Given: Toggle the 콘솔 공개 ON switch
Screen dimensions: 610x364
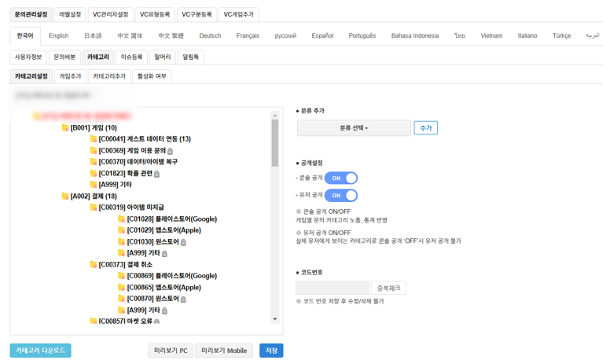Looking at the screenshot, I should 340,178.
